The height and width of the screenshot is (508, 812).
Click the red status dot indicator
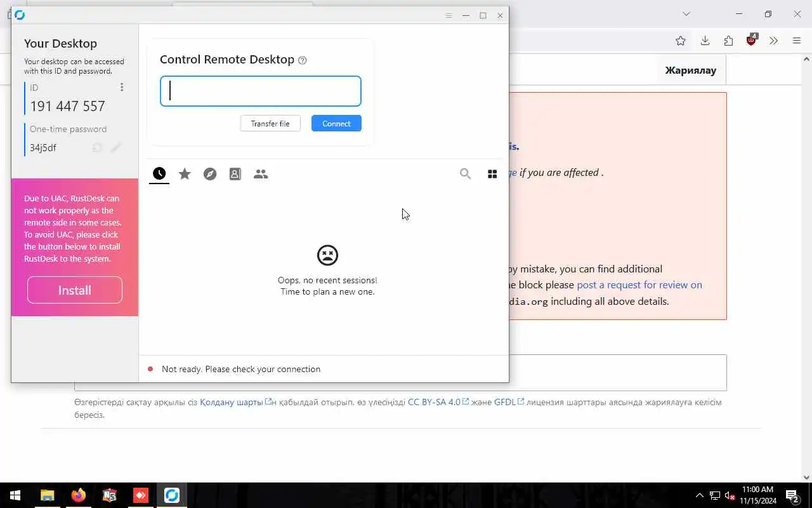click(150, 369)
